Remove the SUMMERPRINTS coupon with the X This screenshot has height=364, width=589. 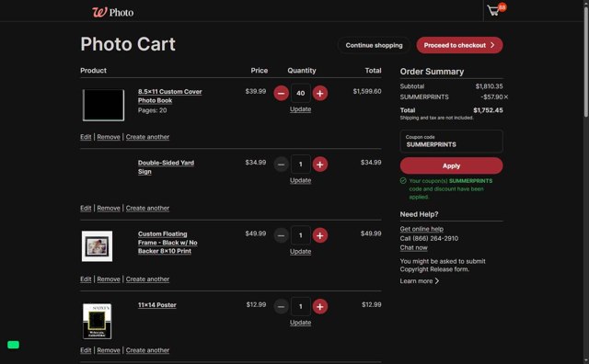pyautogui.click(x=506, y=97)
